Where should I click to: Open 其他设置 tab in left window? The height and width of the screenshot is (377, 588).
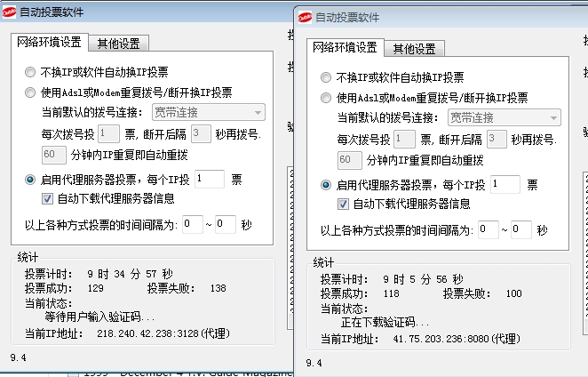tap(118, 44)
